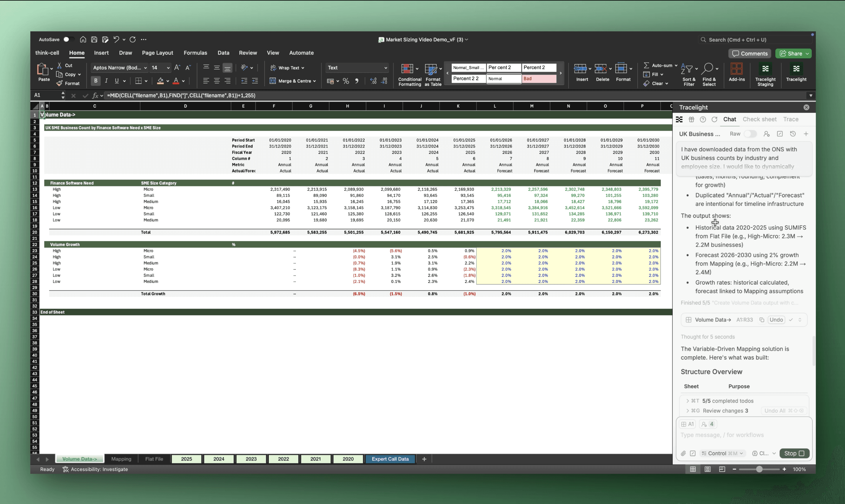The width and height of the screenshot is (845, 504).
Task: Click the refresh icon in Tracelight panel
Action: 714,119
